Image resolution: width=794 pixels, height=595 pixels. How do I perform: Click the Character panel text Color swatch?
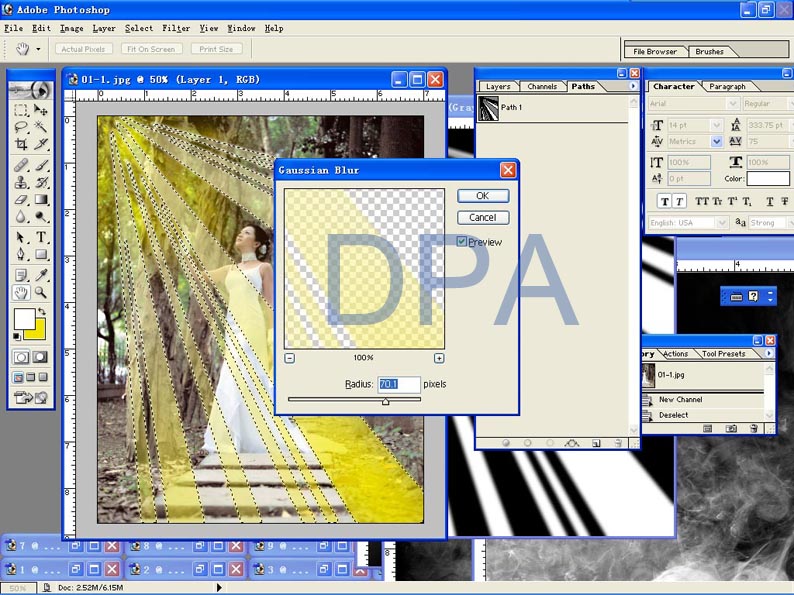pos(768,178)
